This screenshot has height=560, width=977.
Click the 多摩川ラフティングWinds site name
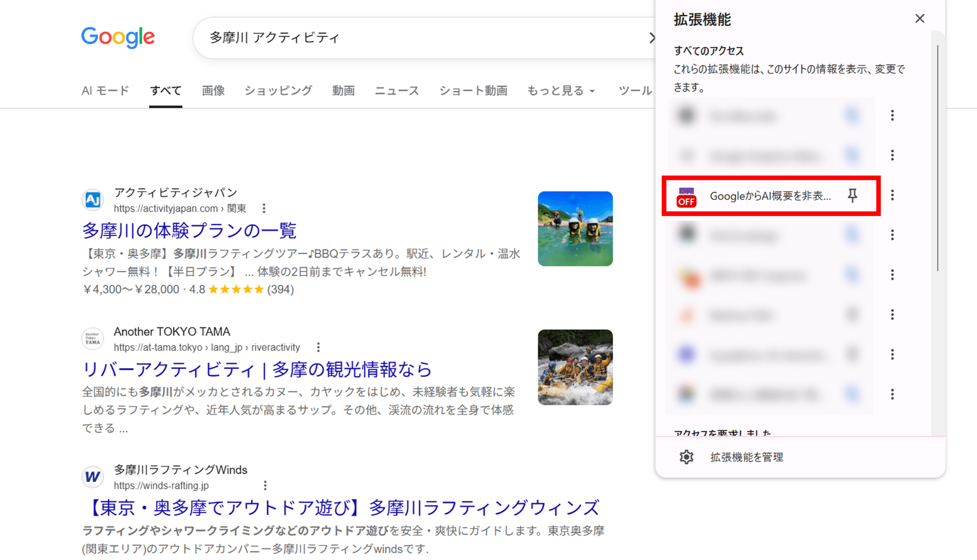pos(180,470)
